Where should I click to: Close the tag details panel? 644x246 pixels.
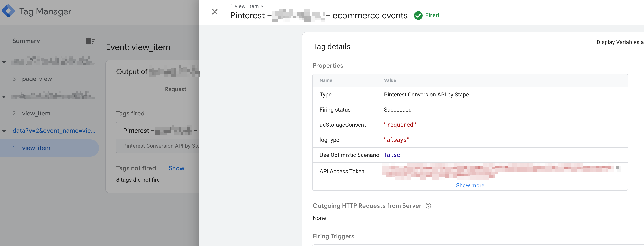[x=215, y=12]
